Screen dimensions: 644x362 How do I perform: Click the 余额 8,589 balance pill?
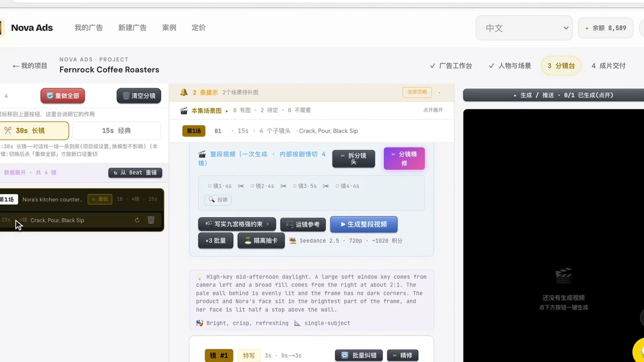606,28
